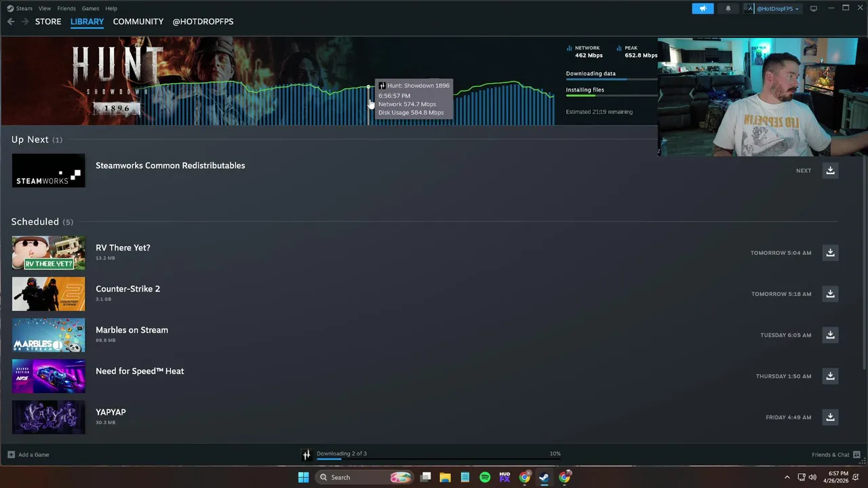Click the Downloading 2 of 3 status
Viewport: 868px width, 488px height.
(x=342, y=453)
